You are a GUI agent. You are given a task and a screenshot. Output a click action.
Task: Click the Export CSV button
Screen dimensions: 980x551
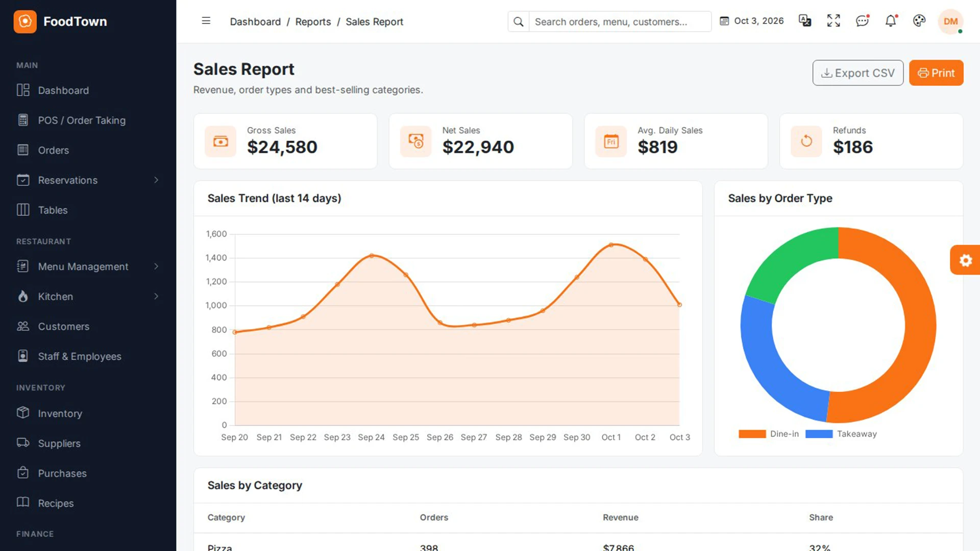click(x=857, y=73)
